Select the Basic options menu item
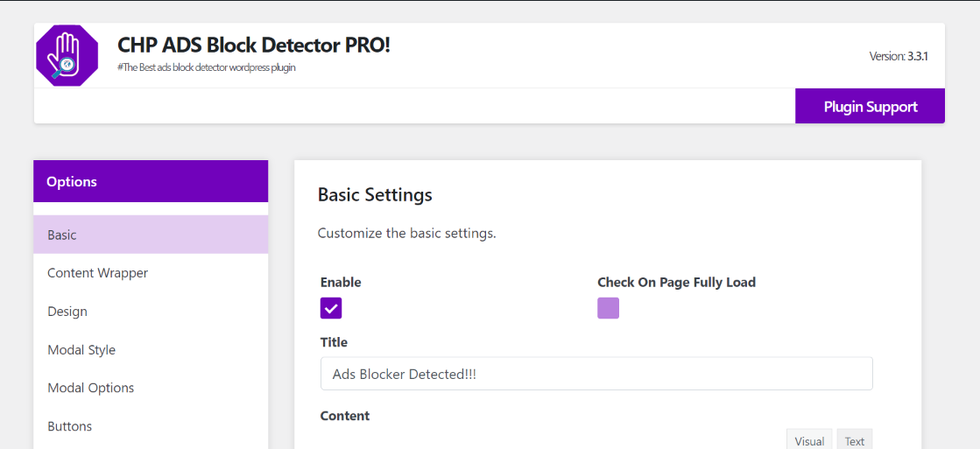 (151, 235)
